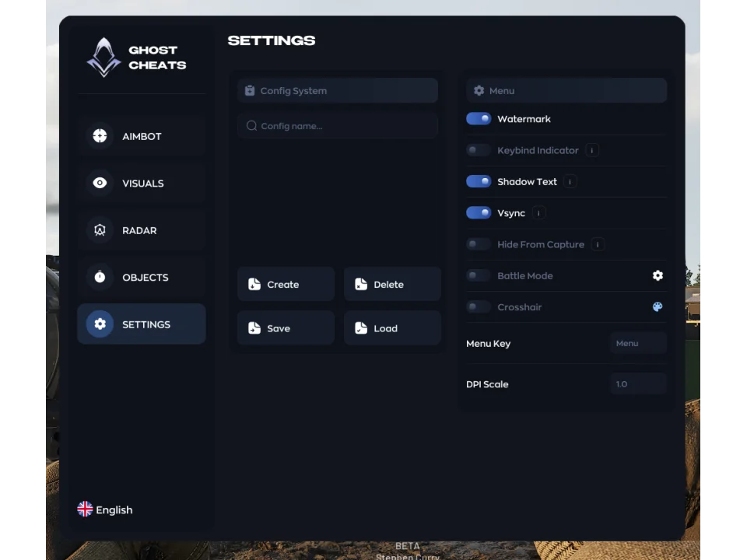Save the current config
The height and width of the screenshot is (560, 747).
click(286, 328)
